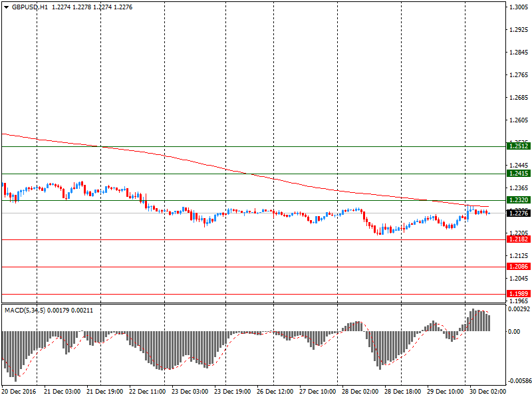Select the 1.2086 red support level label
532x399 pixels.
click(x=519, y=267)
